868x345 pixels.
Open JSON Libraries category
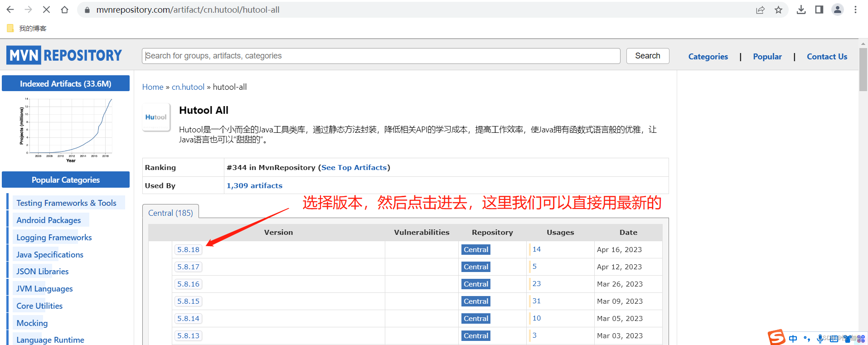(x=43, y=271)
